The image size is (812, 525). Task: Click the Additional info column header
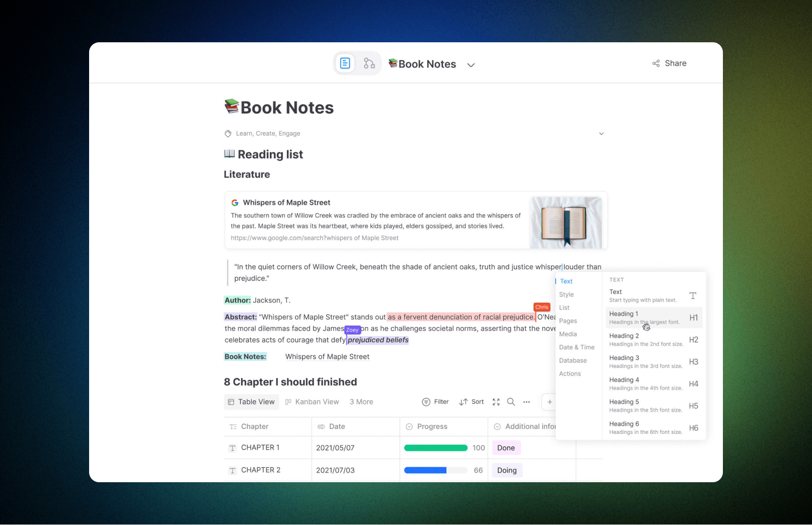(x=522, y=426)
